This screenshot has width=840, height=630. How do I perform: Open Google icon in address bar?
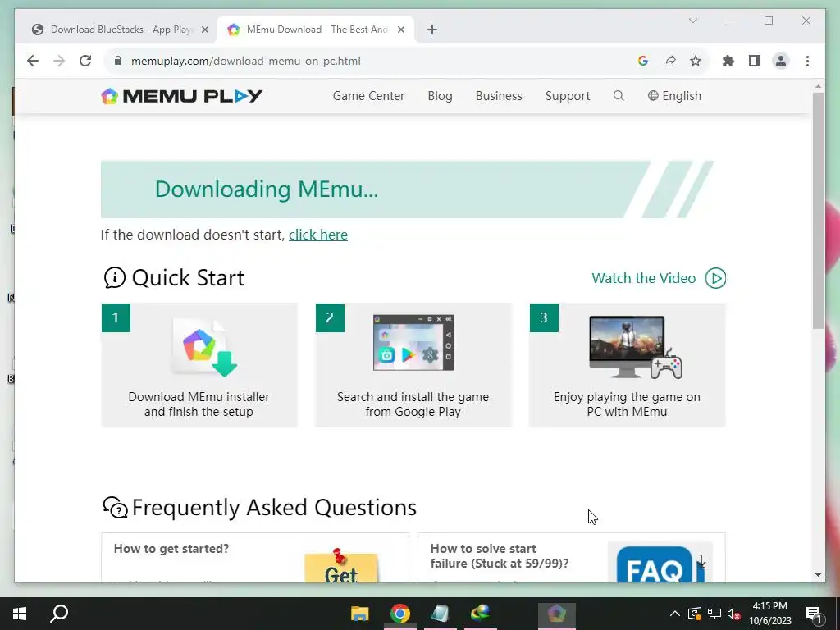(x=643, y=61)
